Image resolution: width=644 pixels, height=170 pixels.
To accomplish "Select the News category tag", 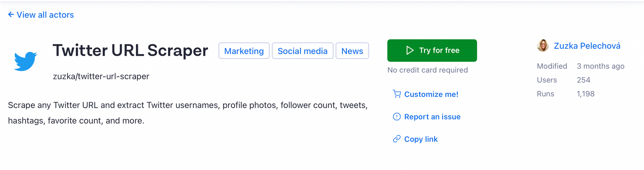I will click(352, 51).
